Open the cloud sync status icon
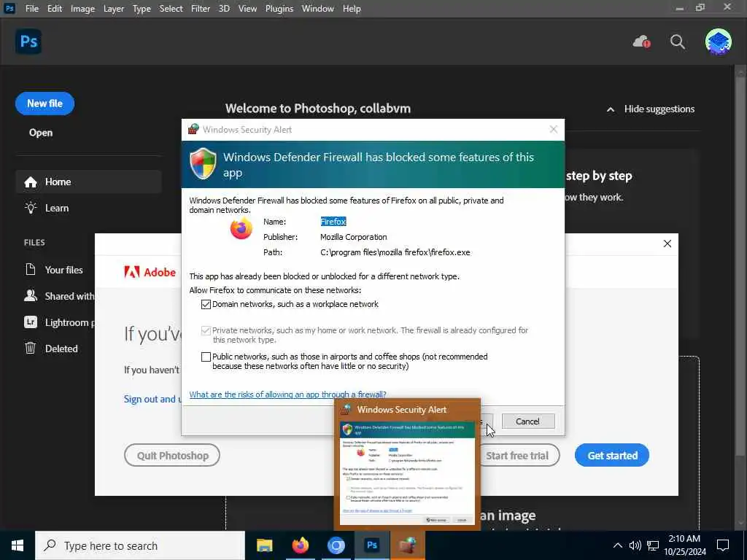 [x=641, y=42]
